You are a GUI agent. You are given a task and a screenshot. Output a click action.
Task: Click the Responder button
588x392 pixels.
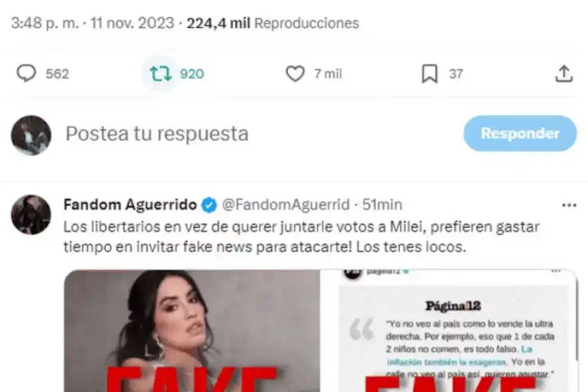[520, 133]
